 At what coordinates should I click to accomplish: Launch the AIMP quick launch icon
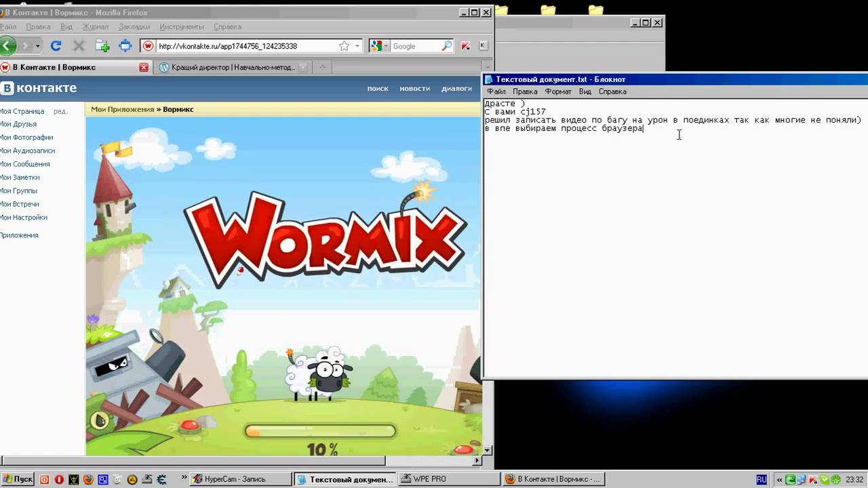132,479
